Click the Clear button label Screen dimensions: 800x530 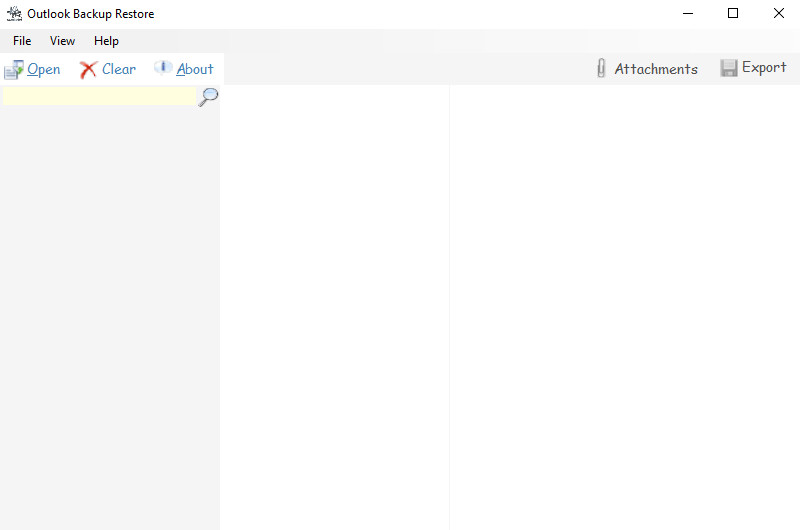coord(119,69)
